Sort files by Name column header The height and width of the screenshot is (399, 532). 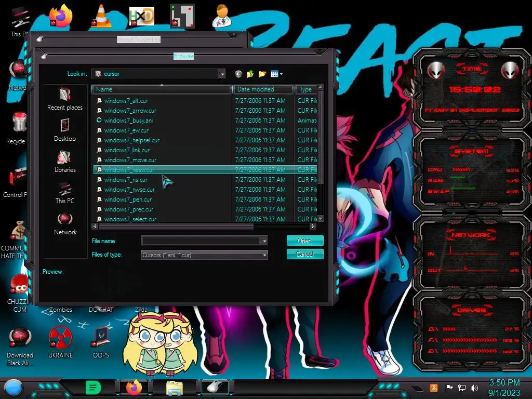pyautogui.click(x=161, y=89)
